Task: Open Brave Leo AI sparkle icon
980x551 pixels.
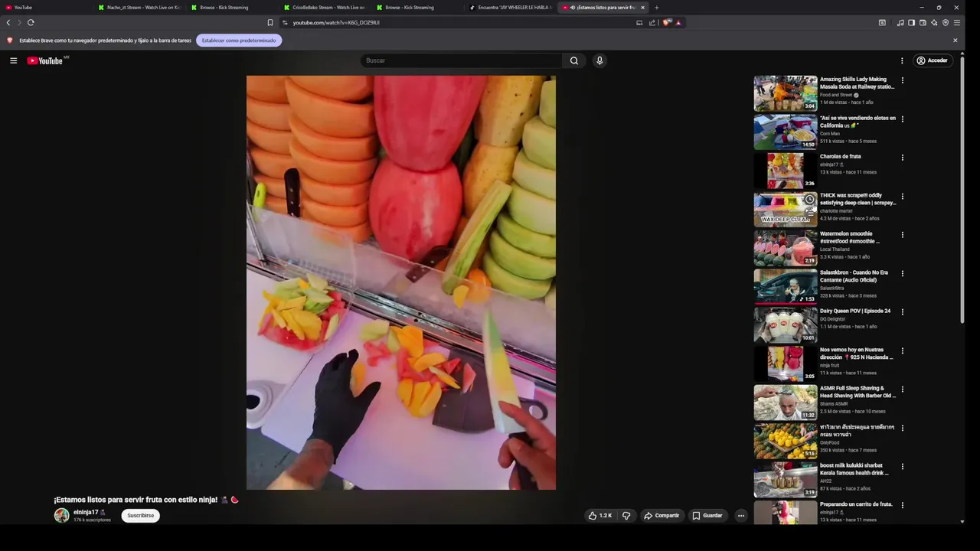Action: coord(934,23)
